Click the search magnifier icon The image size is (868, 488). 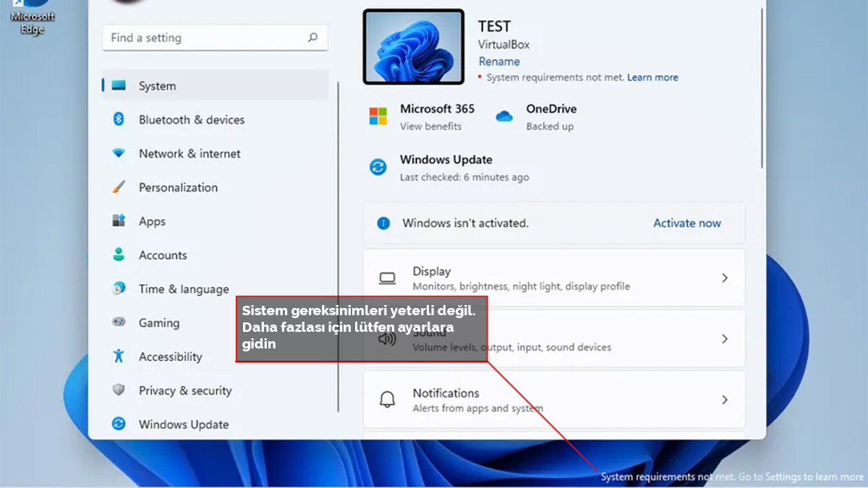pyautogui.click(x=312, y=38)
